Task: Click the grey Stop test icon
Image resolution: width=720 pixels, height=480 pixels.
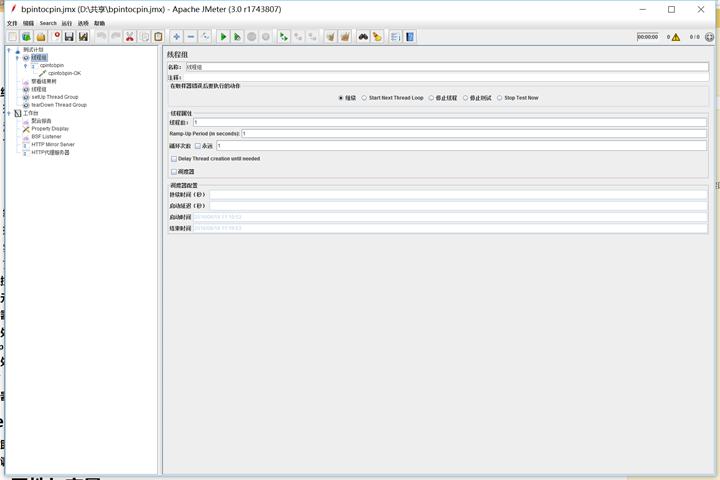Action: (x=252, y=37)
